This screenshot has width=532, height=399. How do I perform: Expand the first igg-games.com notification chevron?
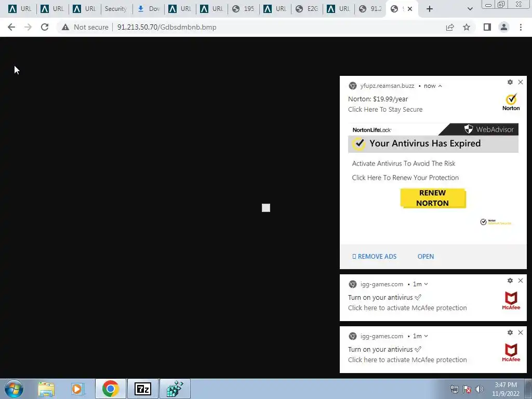coord(426,284)
